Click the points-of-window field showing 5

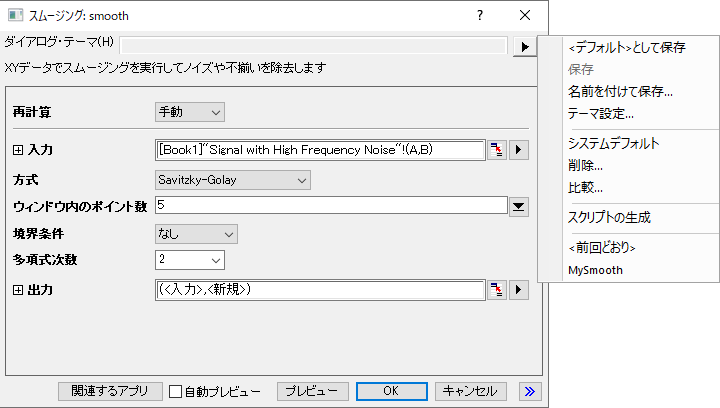pyautogui.click(x=331, y=205)
